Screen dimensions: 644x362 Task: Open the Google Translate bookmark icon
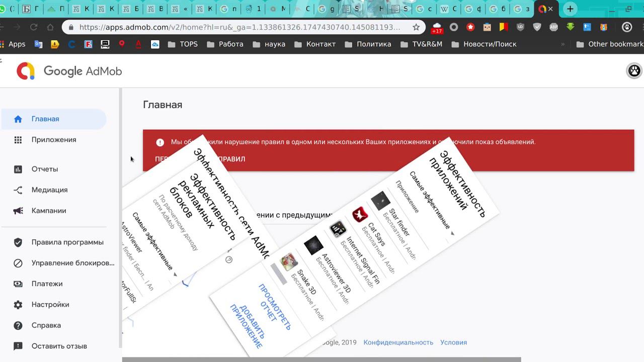[38, 44]
